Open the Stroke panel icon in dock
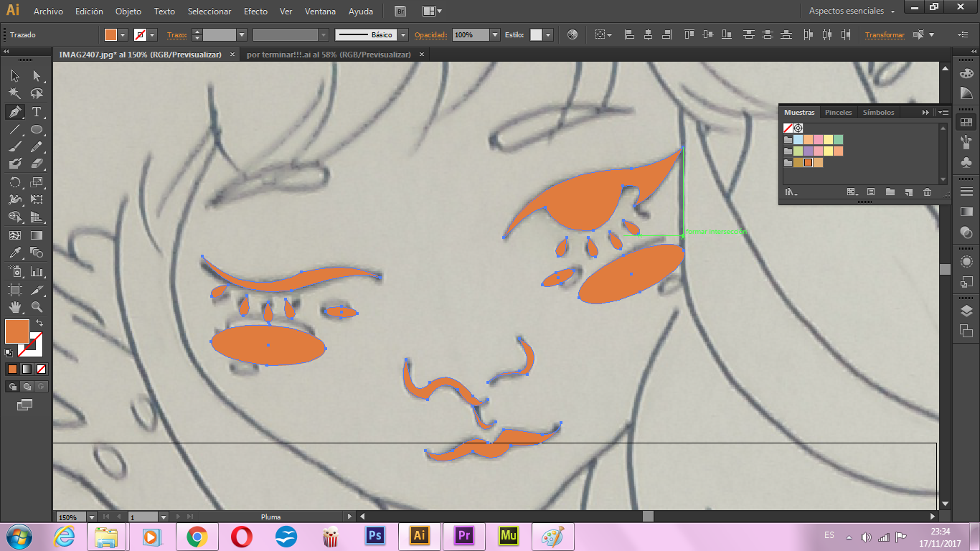 click(966, 192)
